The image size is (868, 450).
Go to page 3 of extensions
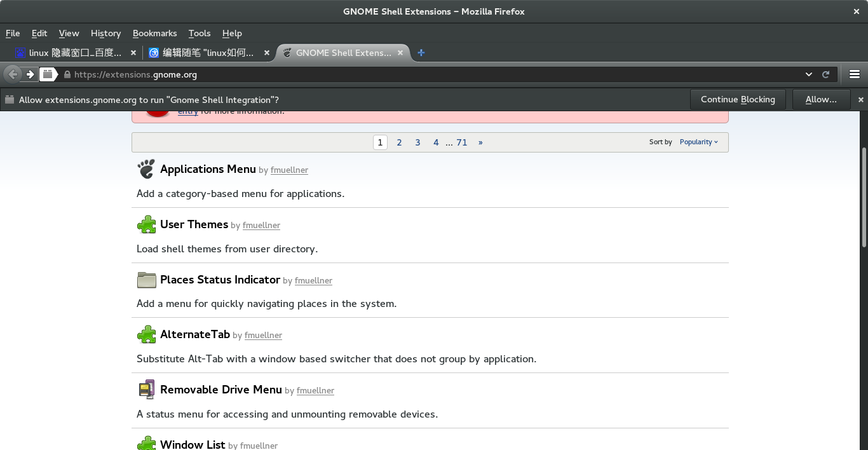pos(417,142)
